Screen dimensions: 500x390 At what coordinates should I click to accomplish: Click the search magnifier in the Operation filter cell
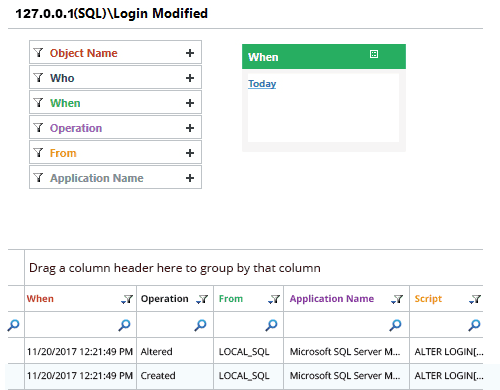tap(200, 325)
